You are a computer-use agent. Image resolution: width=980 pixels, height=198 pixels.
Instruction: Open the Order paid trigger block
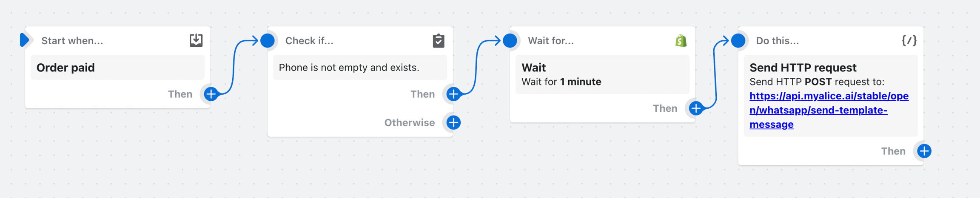tap(117, 68)
